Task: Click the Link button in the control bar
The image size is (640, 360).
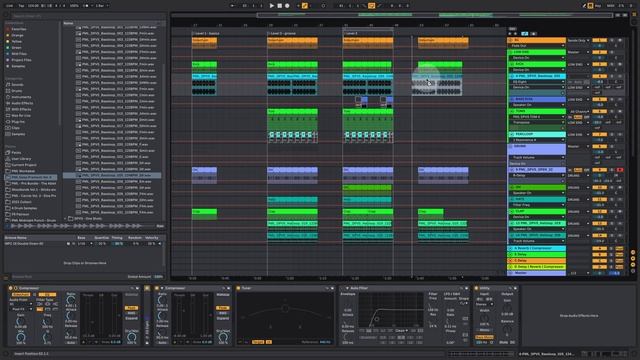Action: (x=9, y=6)
